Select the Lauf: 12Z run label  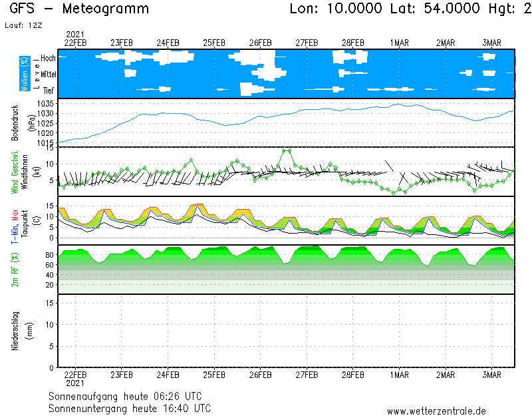point(23,25)
